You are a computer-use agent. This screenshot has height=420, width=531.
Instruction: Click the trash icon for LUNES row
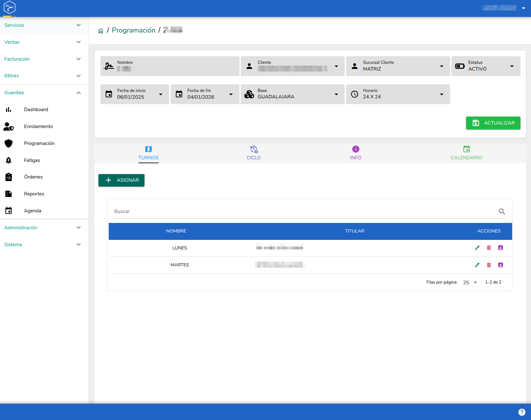489,248
